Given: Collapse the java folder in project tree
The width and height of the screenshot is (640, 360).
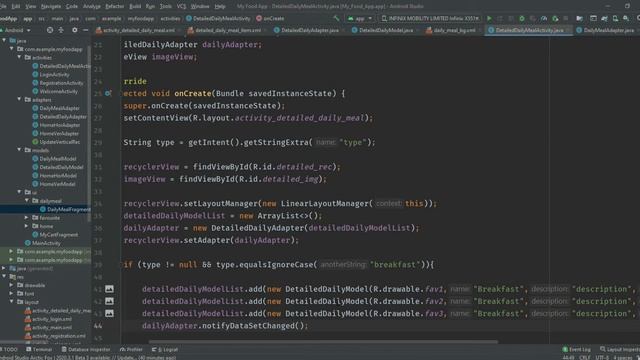Looking at the screenshot, I should coord(4,40).
